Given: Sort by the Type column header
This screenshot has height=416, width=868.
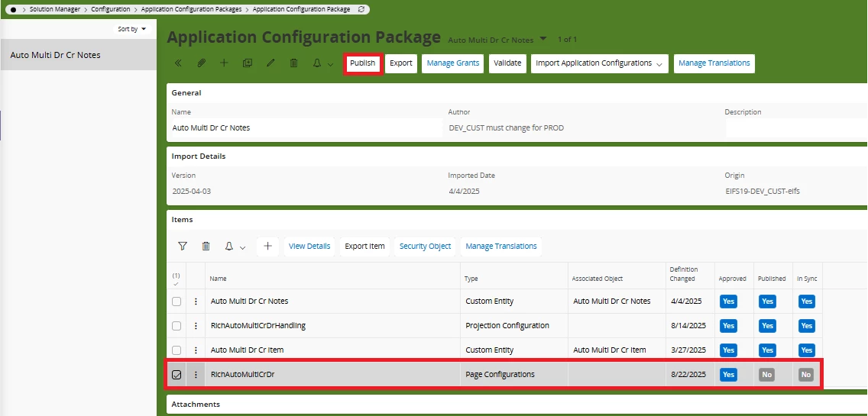Looking at the screenshot, I should point(471,279).
